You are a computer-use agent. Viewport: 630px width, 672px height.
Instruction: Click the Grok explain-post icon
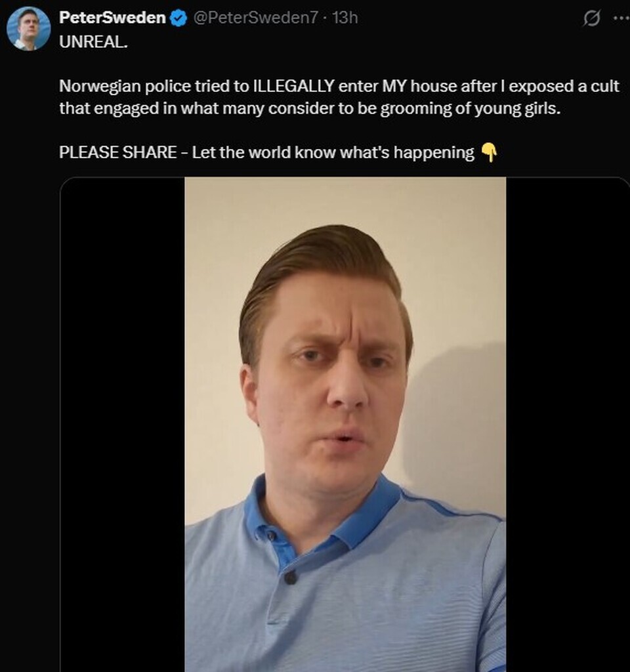(x=592, y=18)
